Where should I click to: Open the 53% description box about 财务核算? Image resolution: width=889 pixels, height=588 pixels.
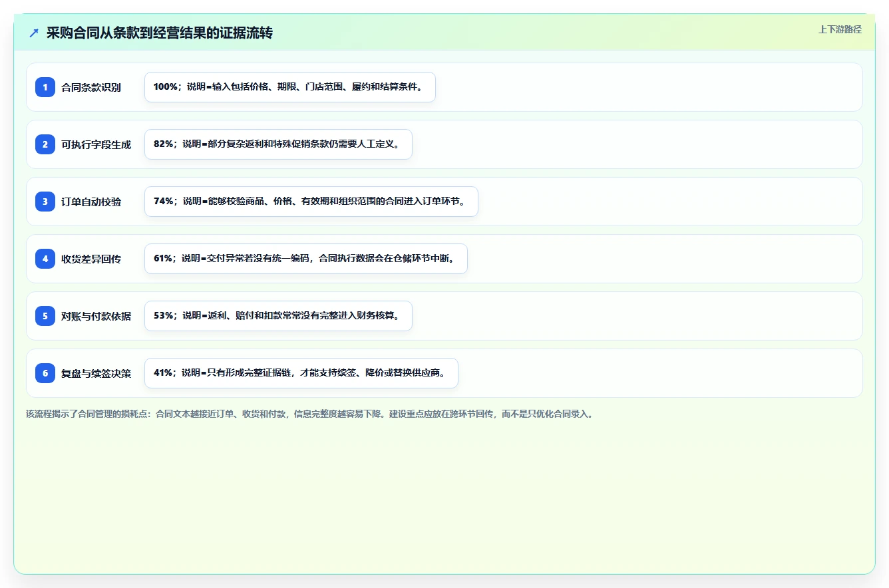tap(278, 316)
